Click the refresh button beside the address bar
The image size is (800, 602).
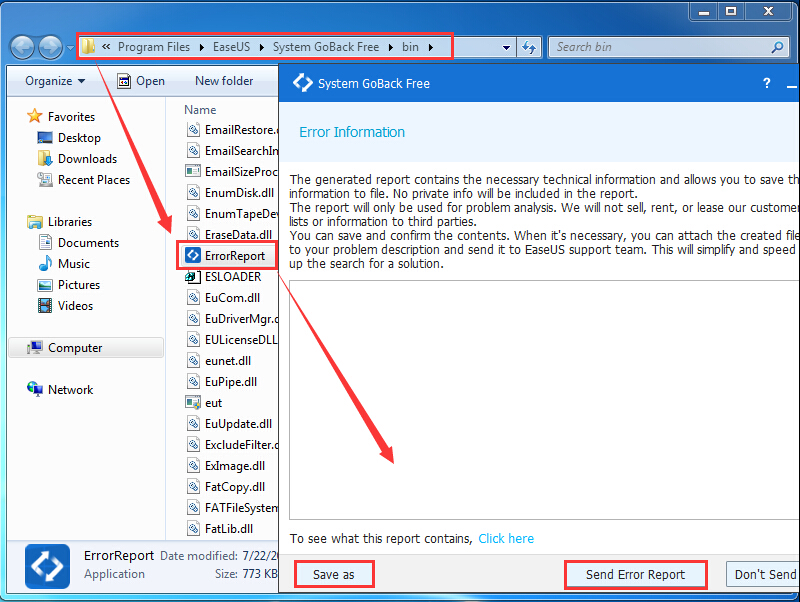pos(529,47)
